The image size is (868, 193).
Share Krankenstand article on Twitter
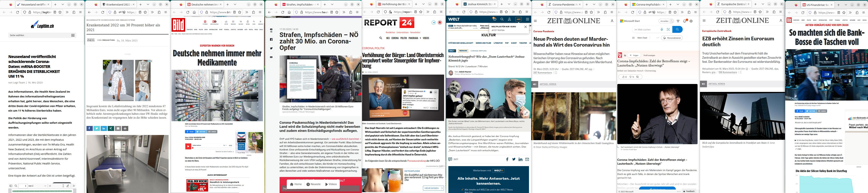point(97,128)
